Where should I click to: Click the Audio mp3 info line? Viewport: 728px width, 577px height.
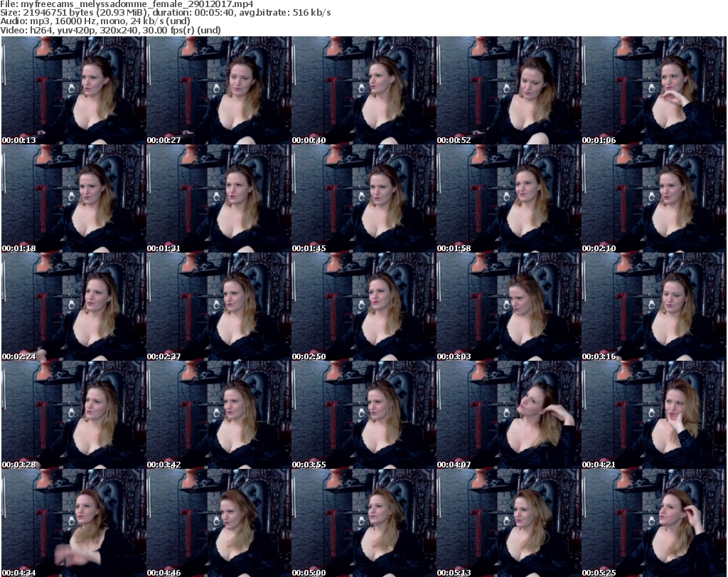[95, 21]
